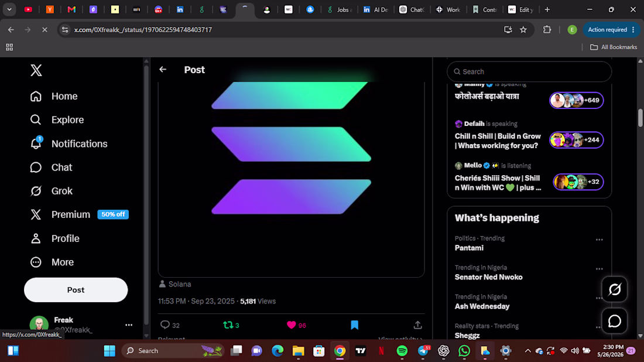Switch to the YouTube tab
Screen dimensions: 644x362
click(28, 9)
